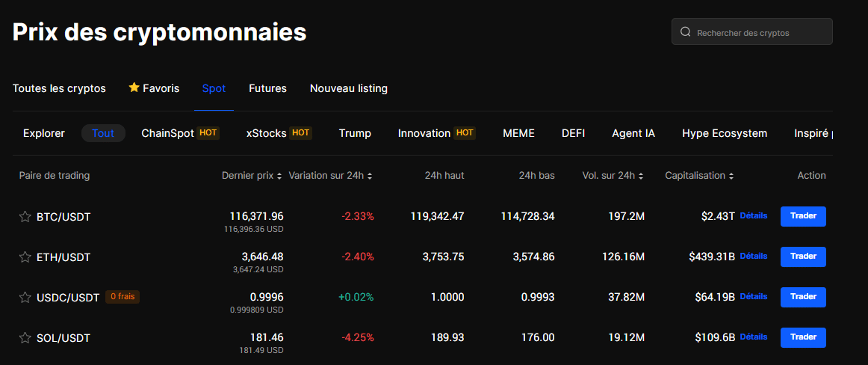Sort by Dernier prix arrows
Viewport: 868px width, 365px height.
279,176
